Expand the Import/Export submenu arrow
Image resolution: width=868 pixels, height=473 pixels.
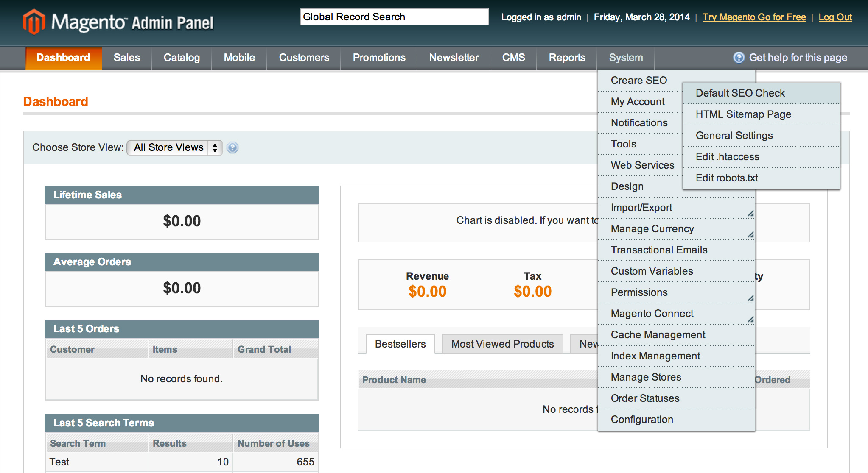pos(750,213)
